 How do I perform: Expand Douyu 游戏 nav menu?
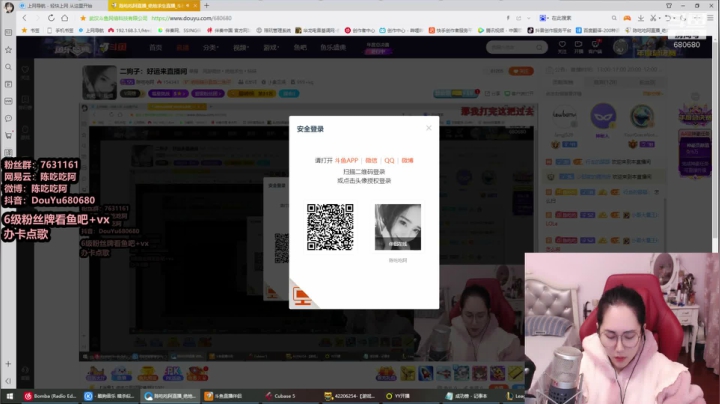point(271,47)
